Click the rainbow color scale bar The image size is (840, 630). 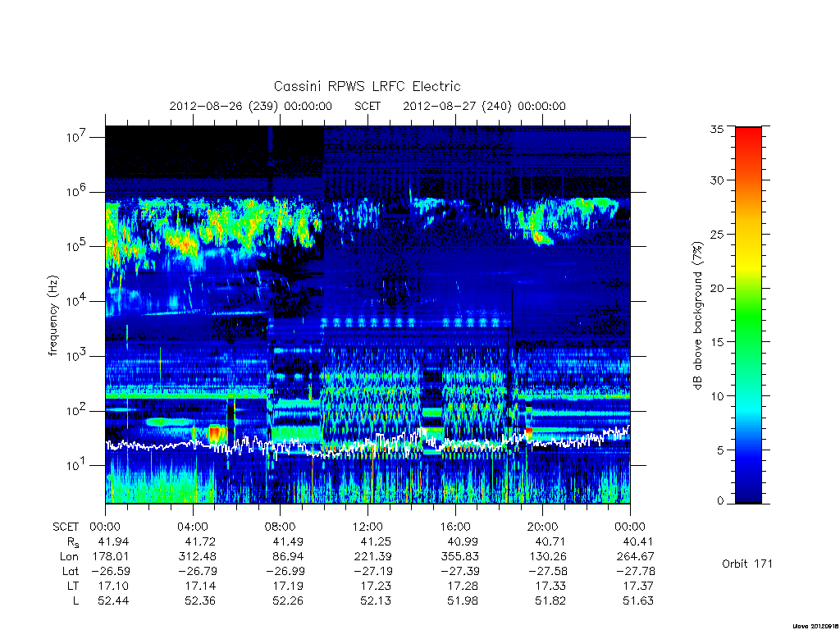[x=748, y=315]
